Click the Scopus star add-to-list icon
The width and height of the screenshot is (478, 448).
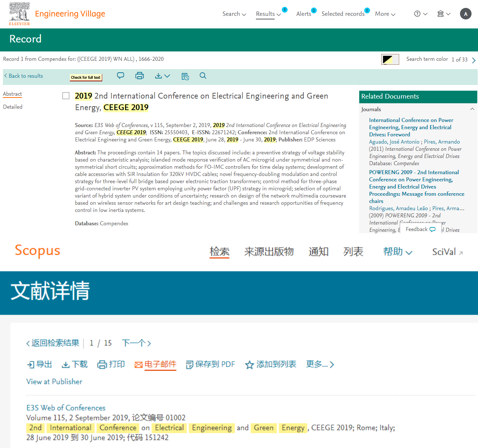249,365
